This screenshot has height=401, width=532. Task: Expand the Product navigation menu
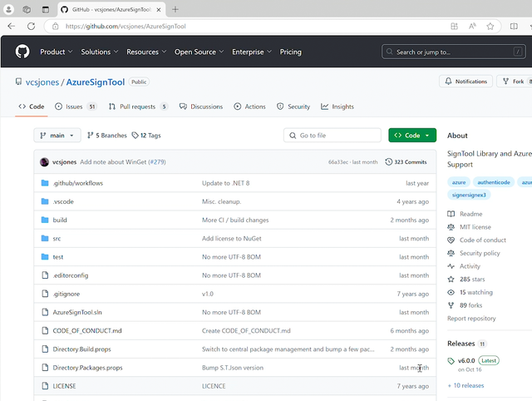[x=56, y=52]
